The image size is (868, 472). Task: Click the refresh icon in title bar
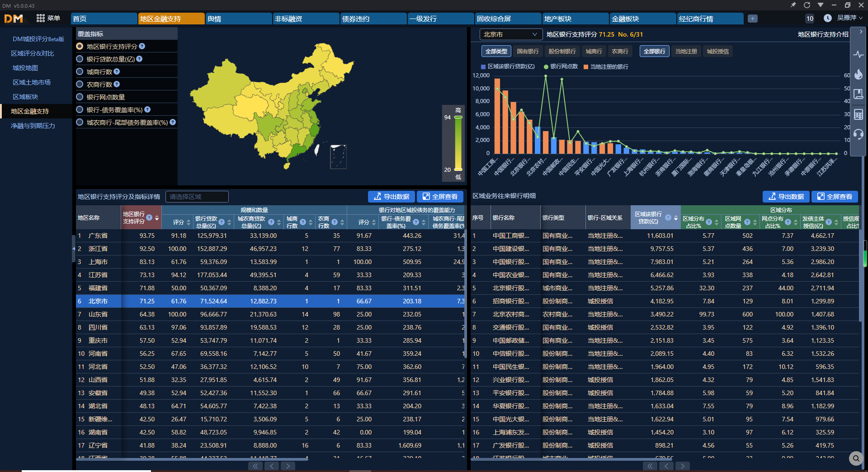click(807, 5)
